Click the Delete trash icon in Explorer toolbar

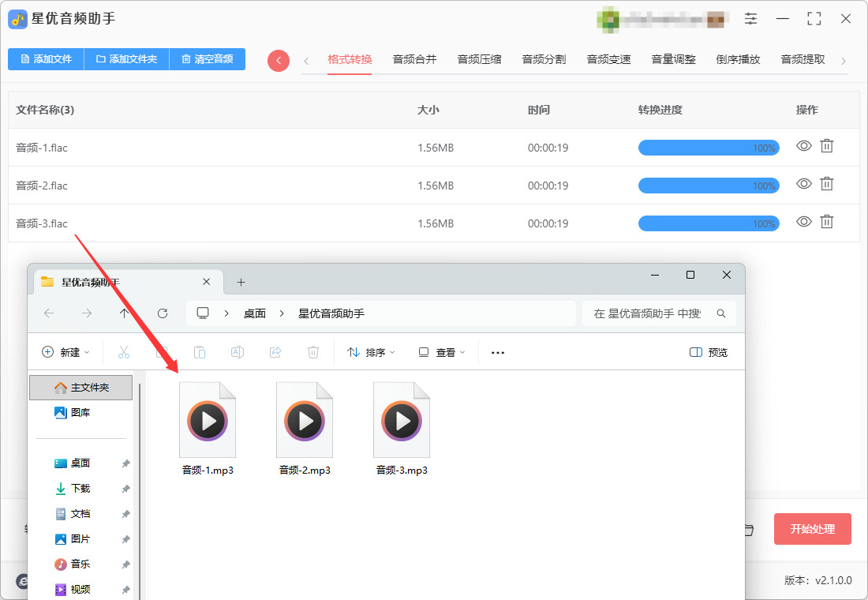(x=312, y=352)
